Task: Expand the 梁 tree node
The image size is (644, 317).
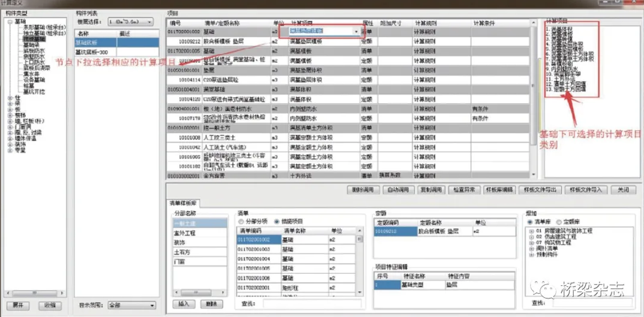Action: click(11, 104)
